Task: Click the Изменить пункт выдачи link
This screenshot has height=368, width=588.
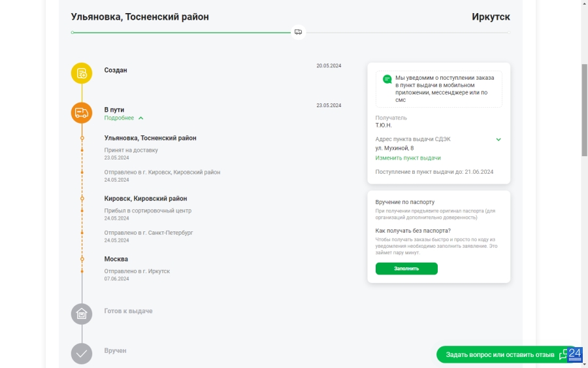Action: (x=408, y=158)
